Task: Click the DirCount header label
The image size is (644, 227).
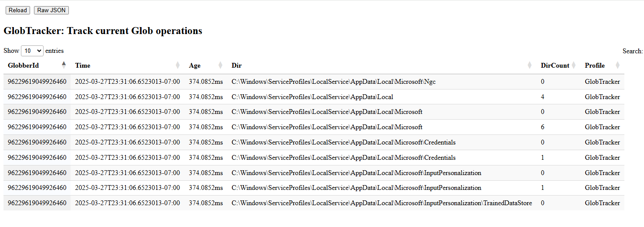Action: click(555, 65)
